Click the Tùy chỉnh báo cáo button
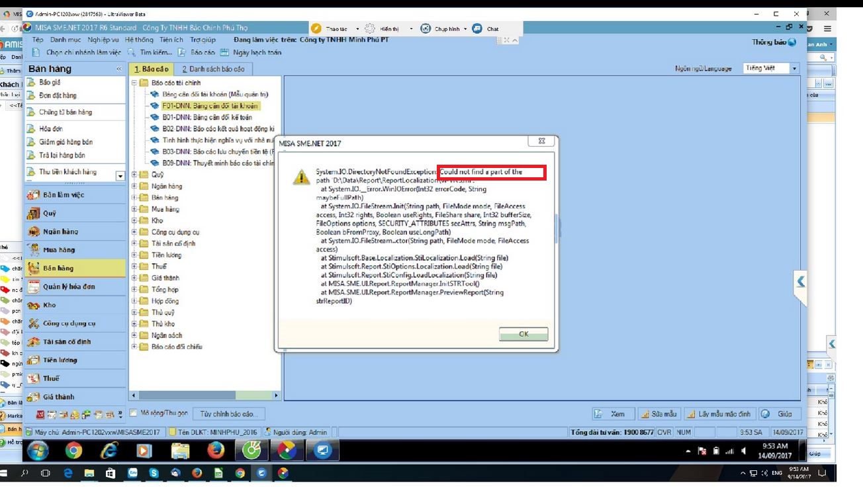863x504 pixels. [x=229, y=414]
